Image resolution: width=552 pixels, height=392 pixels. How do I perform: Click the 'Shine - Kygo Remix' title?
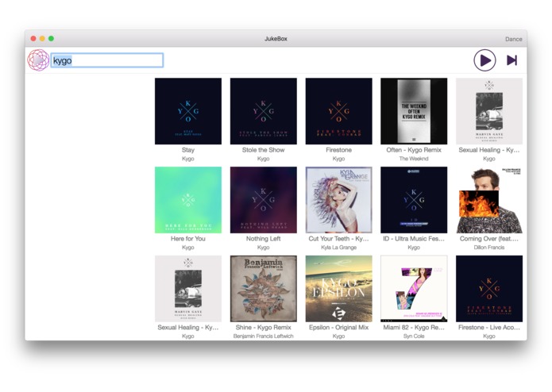pos(264,327)
